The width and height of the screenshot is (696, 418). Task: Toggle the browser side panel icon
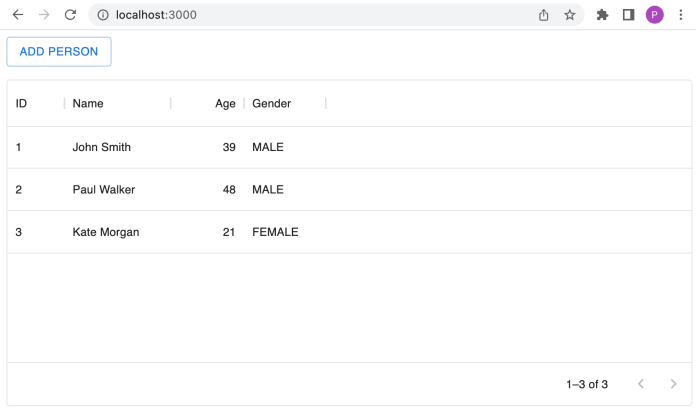click(628, 15)
